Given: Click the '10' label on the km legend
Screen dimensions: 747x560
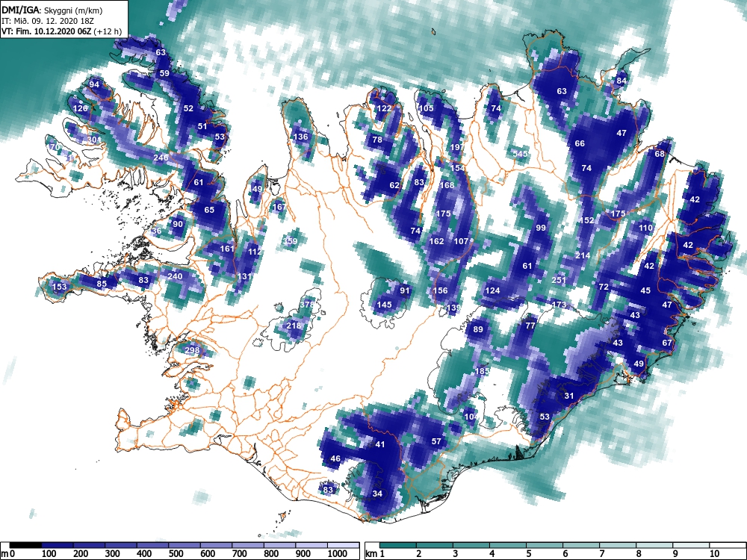Looking at the screenshot, I should click(714, 554).
